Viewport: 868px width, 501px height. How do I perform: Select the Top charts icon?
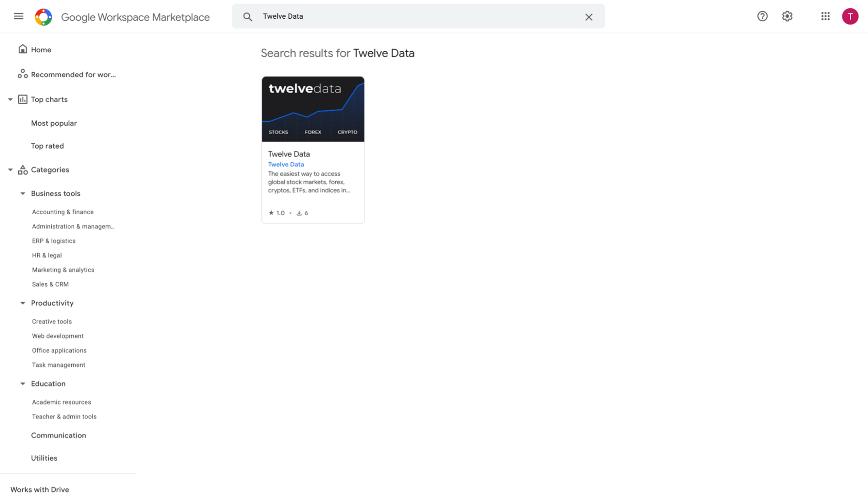[x=22, y=99]
